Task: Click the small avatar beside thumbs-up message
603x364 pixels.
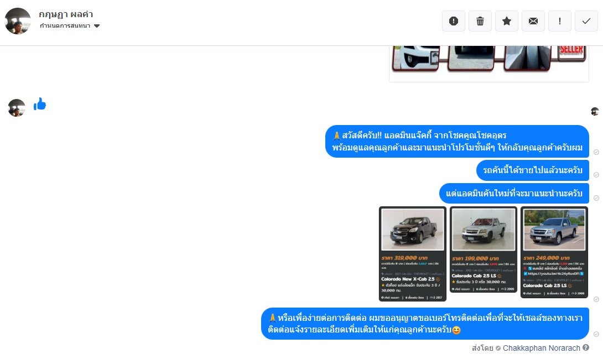Action: (17, 108)
